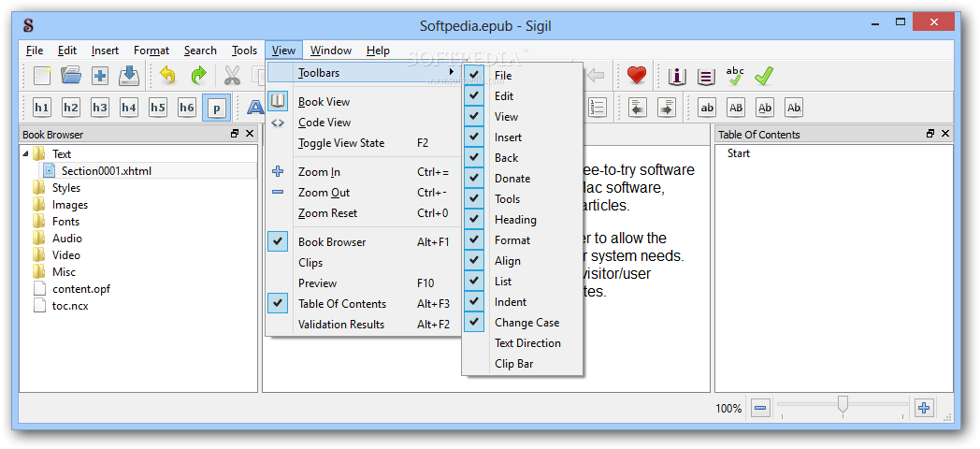Click the zoom in plus button
This screenshot has height=449, width=980.
pos(924,409)
